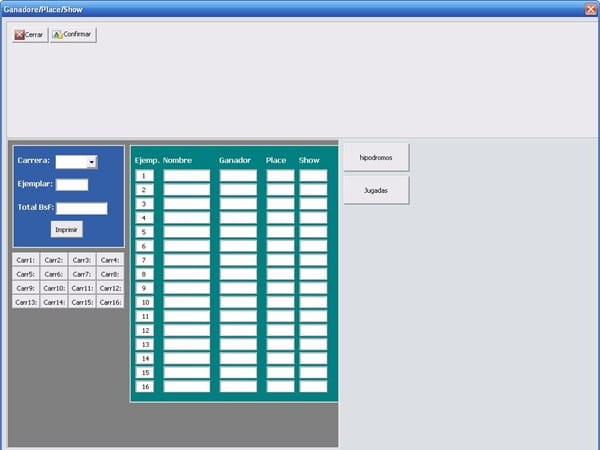Click the Show field for ejemplar 16

(313, 386)
